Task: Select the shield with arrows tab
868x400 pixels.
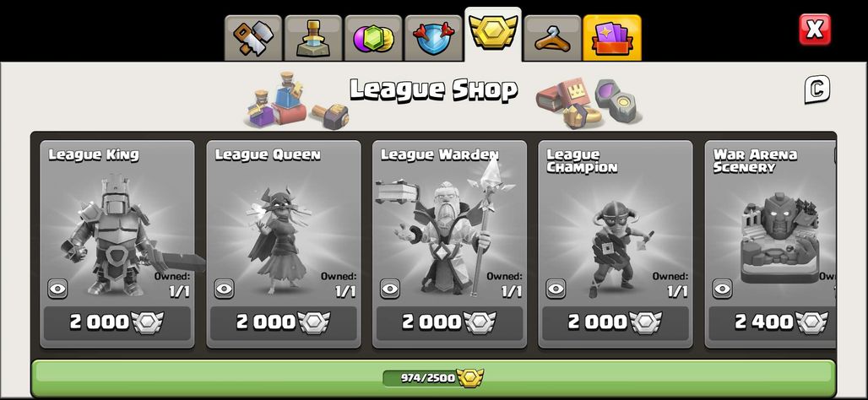Action: (433, 38)
